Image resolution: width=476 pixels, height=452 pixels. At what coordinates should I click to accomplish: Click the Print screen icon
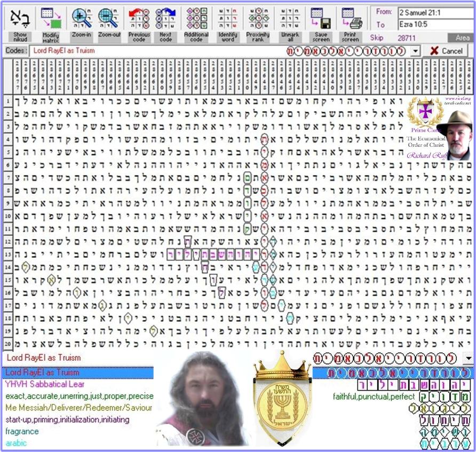[351, 18]
